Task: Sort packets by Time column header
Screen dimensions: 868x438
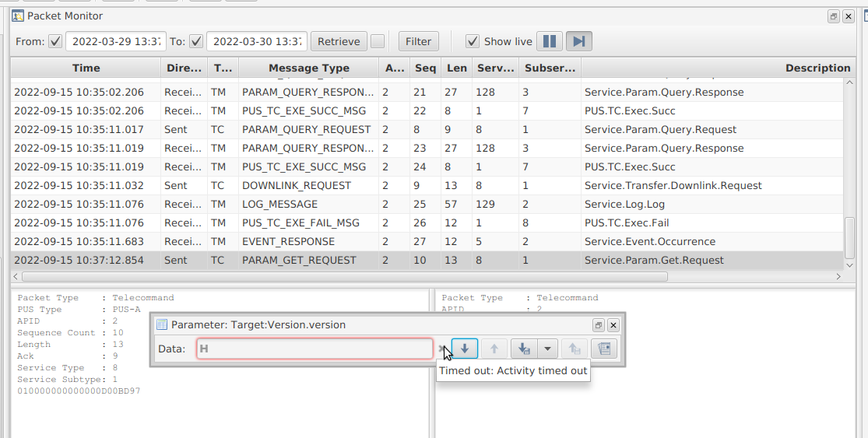Action: (86, 68)
